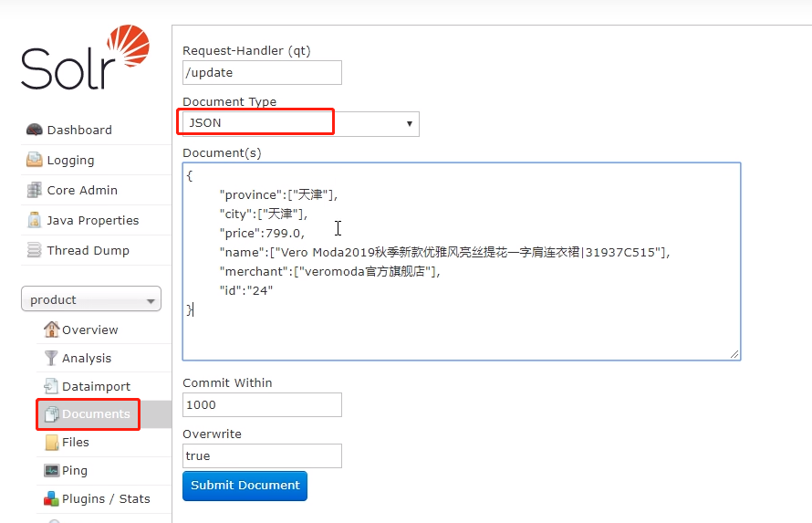Click the "city" line in the document

tap(264, 214)
